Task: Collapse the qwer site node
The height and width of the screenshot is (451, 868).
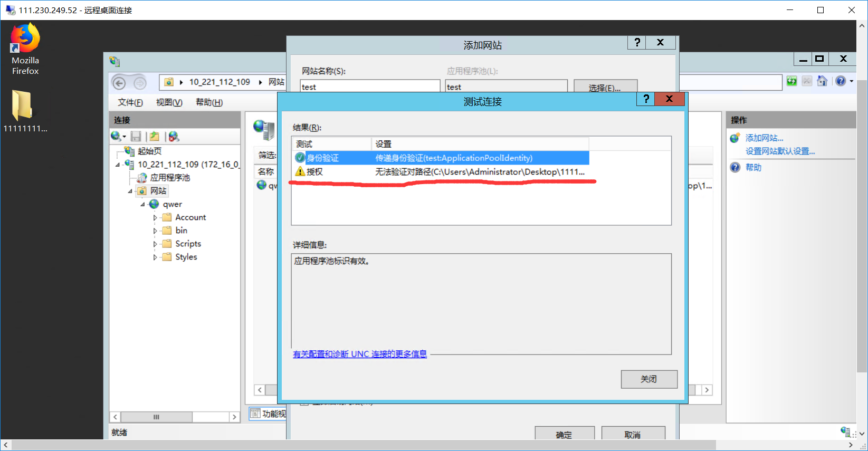Action: (x=142, y=204)
